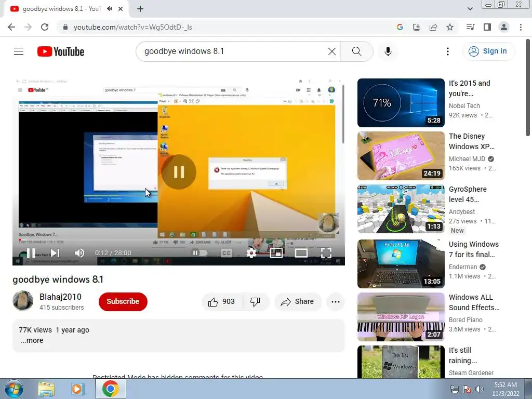
Task: Click the Enderman channel name
Action: (x=463, y=267)
